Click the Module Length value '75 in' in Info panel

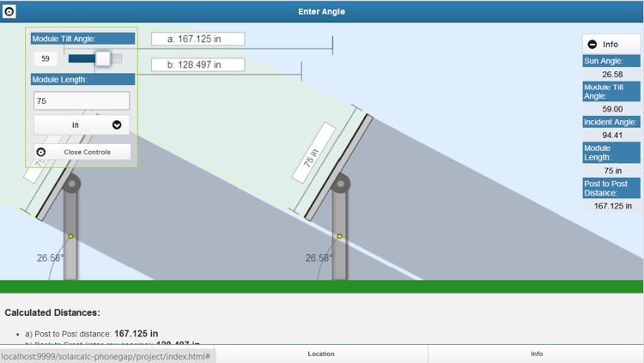click(x=612, y=171)
